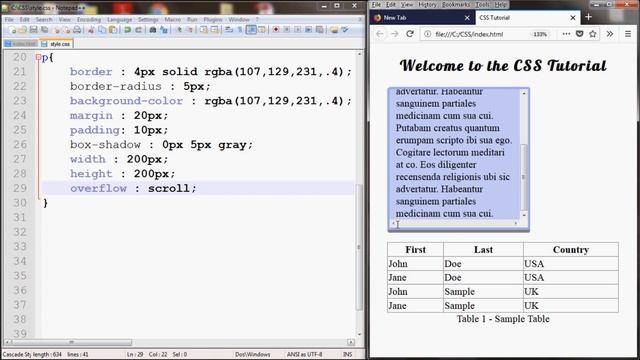Close the New Tab browser tab
The image size is (640, 360).
click(467, 18)
